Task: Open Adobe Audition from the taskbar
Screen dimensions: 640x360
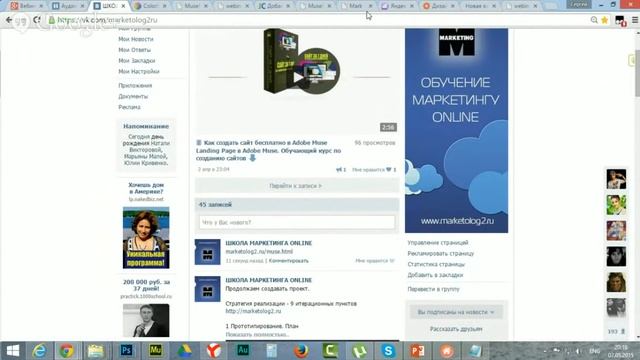Action: pos(243,351)
